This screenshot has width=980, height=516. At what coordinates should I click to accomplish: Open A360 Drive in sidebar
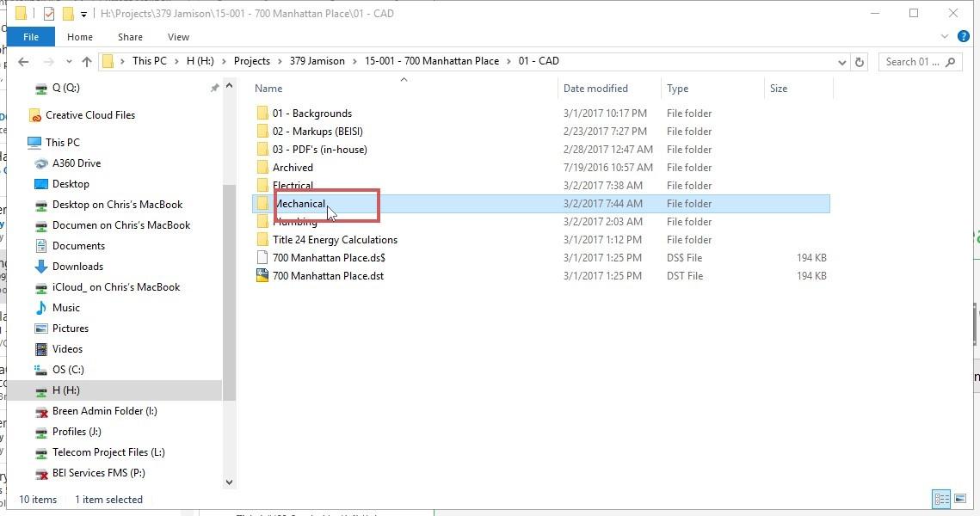[77, 163]
